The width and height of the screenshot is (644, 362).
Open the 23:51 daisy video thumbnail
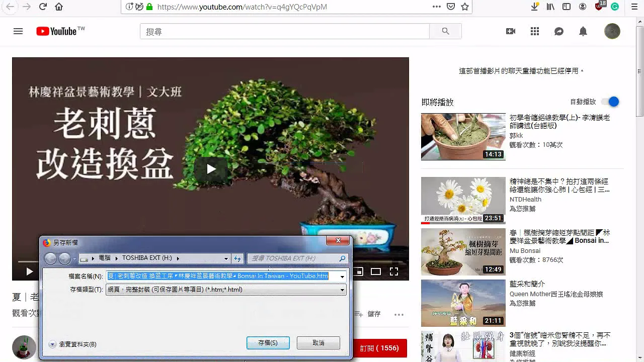[463, 200]
